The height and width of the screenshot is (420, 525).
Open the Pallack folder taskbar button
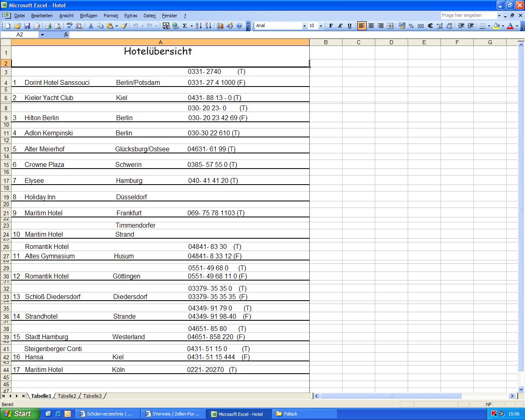coord(305,414)
